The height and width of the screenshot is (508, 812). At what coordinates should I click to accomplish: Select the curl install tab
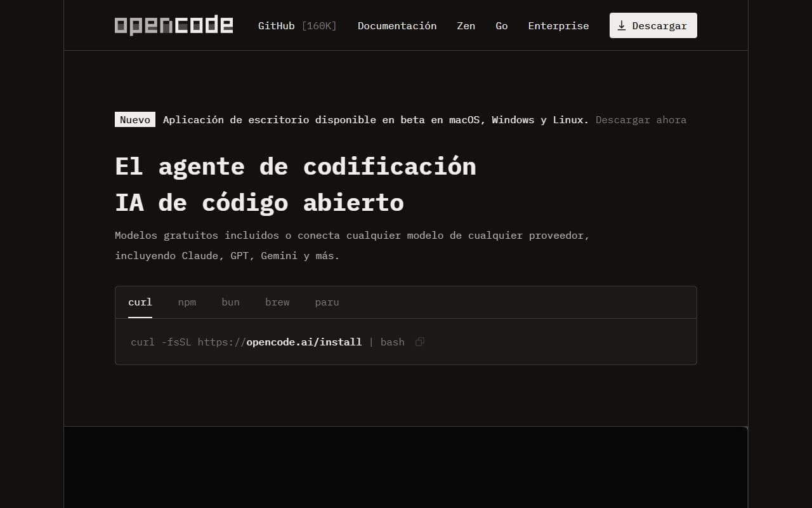point(140,302)
